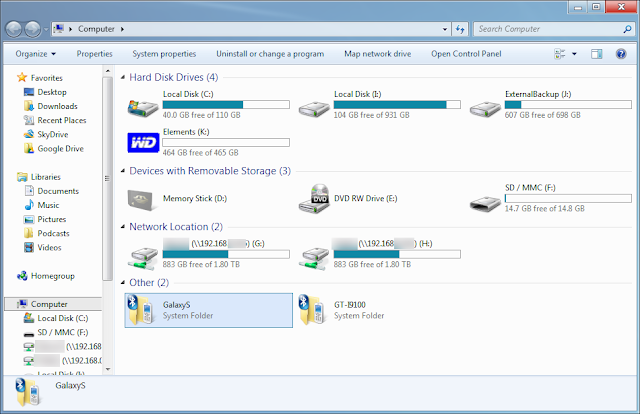Image resolution: width=640 pixels, height=414 pixels.
Task: Select network drive (H:) icon
Action: (314, 258)
